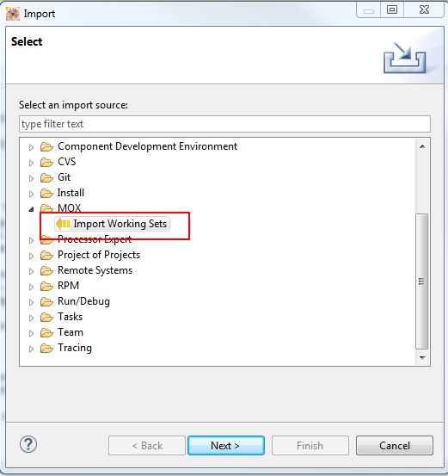
Task: Expand the RPM category arrow
Action: 31,287
